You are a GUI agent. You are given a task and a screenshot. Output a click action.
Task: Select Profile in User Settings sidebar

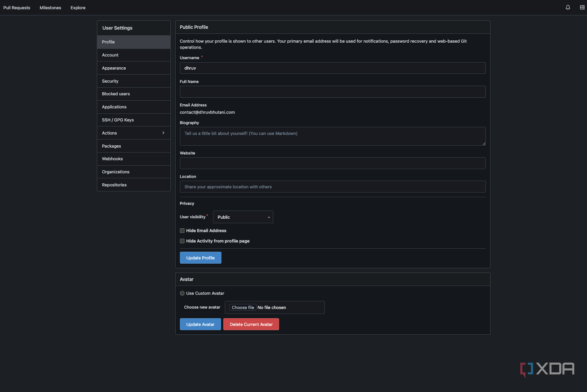click(x=134, y=42)
